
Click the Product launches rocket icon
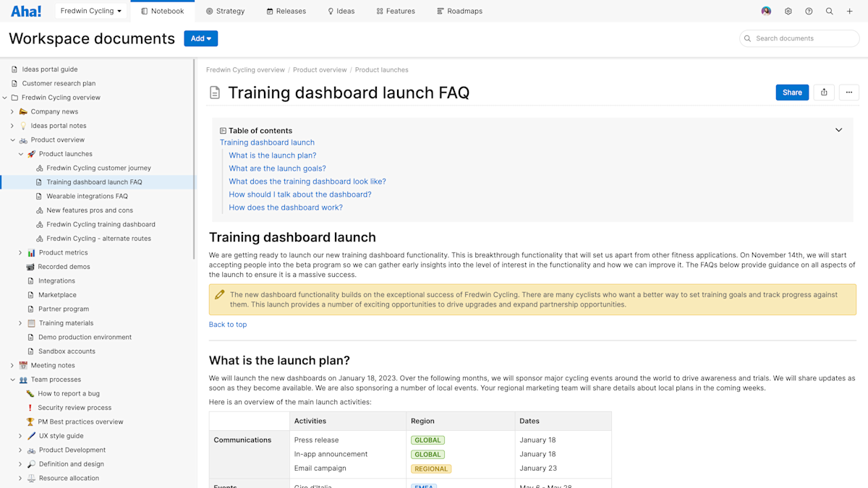(x=31, y=154)
